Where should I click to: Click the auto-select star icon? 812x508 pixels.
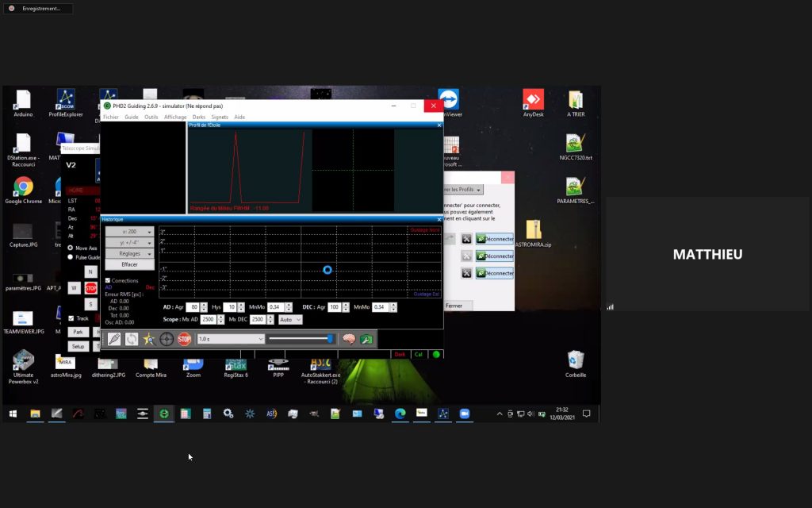click(x=149, y=339)
